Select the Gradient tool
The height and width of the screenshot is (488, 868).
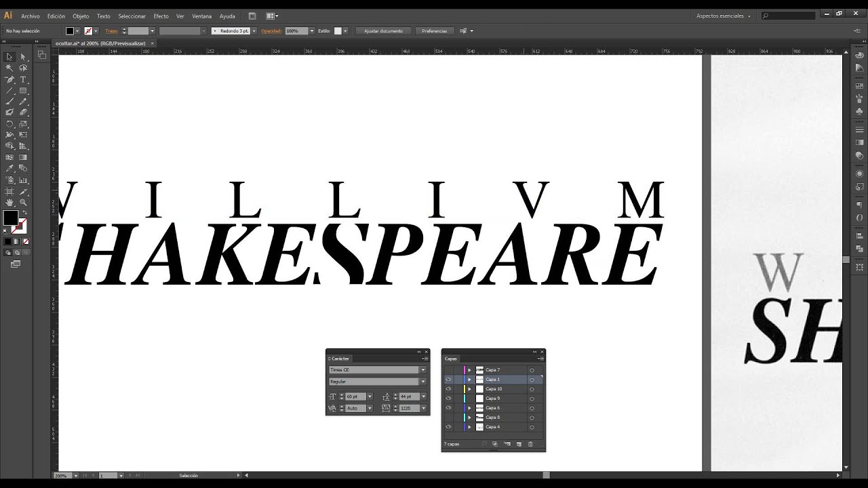pos(23,157)
